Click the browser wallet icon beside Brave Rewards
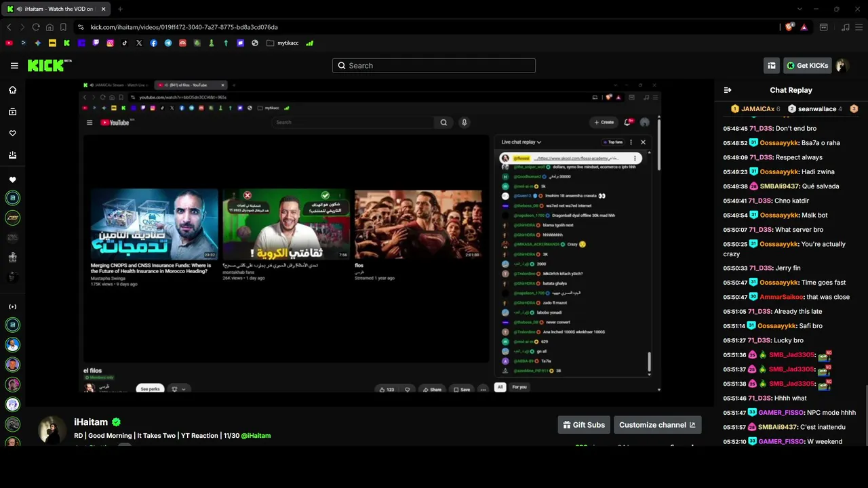 pyautogui.click(x=824, y=27)
